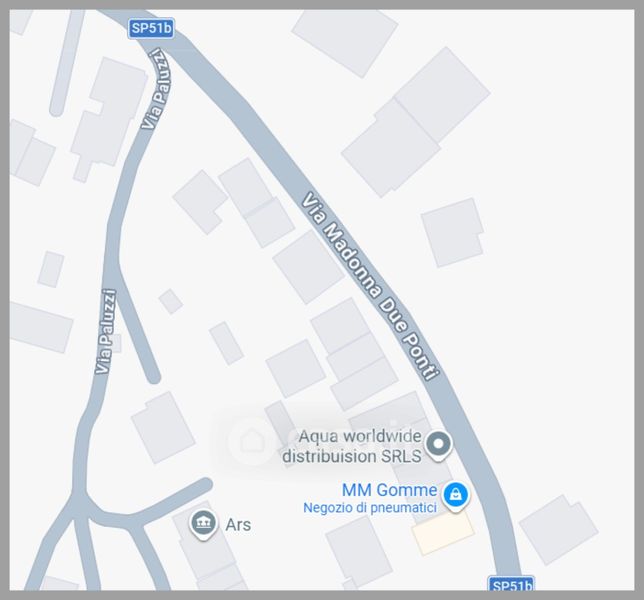The width and height of the screenshot is (644, 600).
Task: Click the Aqua worldwide distribuision SRLS pin icon
Action: pos(438,445)
